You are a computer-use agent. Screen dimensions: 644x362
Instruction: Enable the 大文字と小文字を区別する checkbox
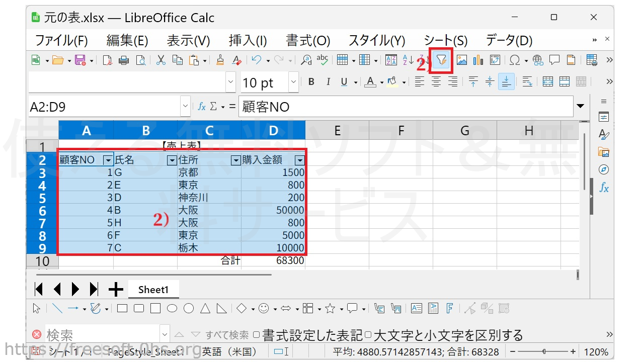point(368,335)
